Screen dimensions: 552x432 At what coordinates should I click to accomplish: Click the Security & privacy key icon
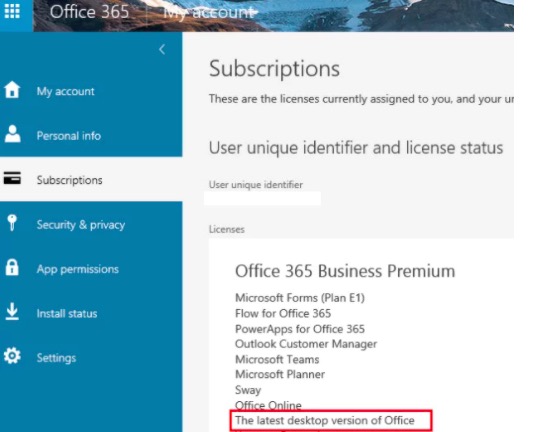pyautogui.click(x=12, y=223)
